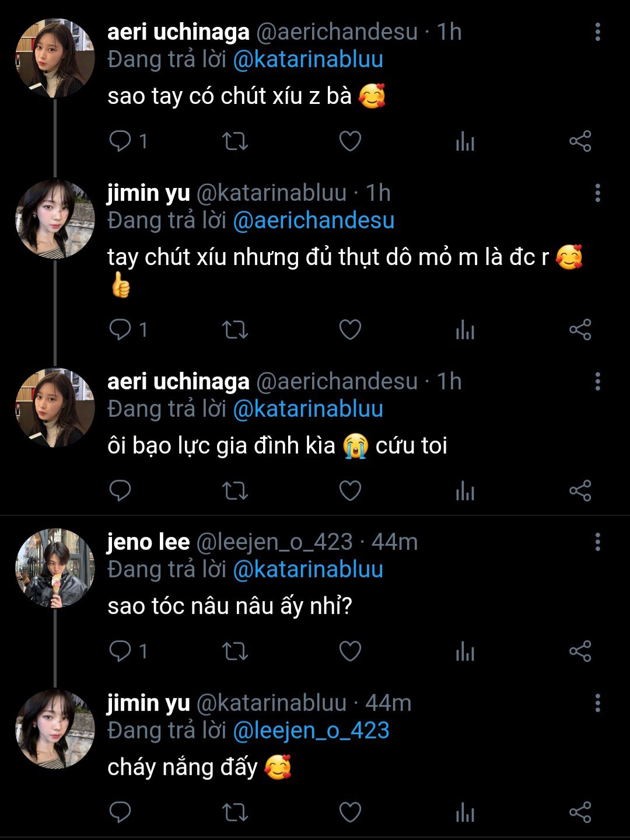
Task: Reply to jimin's "tay chút xíu nhưng" tweet
Action: pyautogui.click(x=121, y=330)
